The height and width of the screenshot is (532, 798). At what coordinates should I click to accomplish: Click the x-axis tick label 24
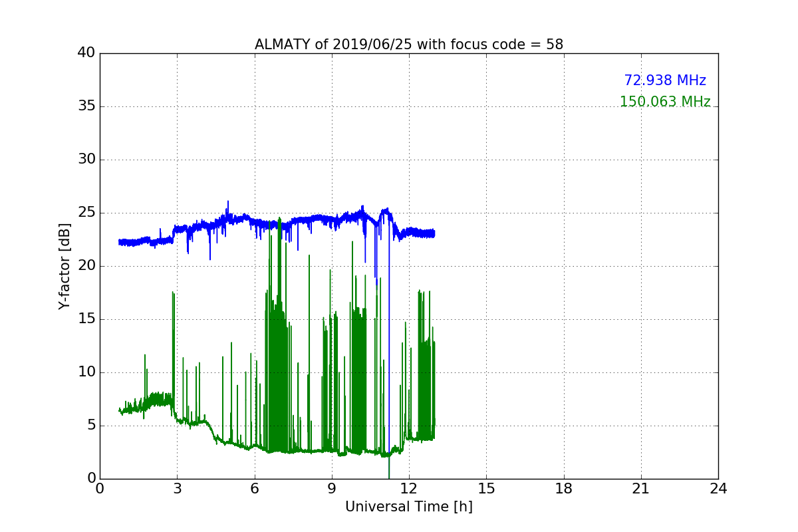pyautogui.click(x=718, y=489)
